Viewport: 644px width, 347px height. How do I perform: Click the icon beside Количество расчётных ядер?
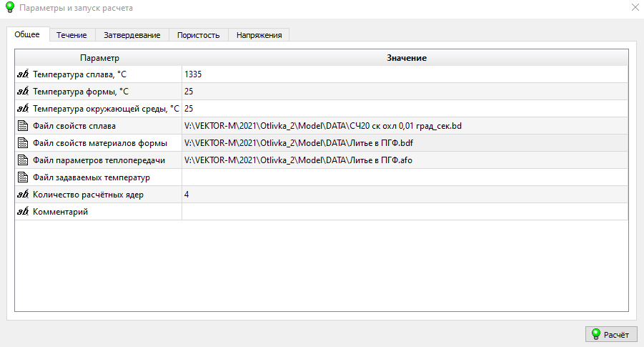pos(22,195)
